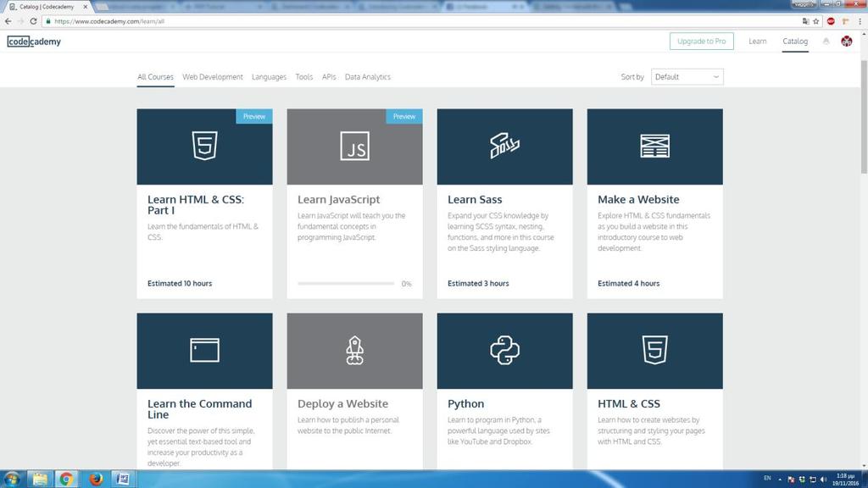Click Chrome icon in taskbar
This screenshot has width=868, height=488.
point(66,479)
